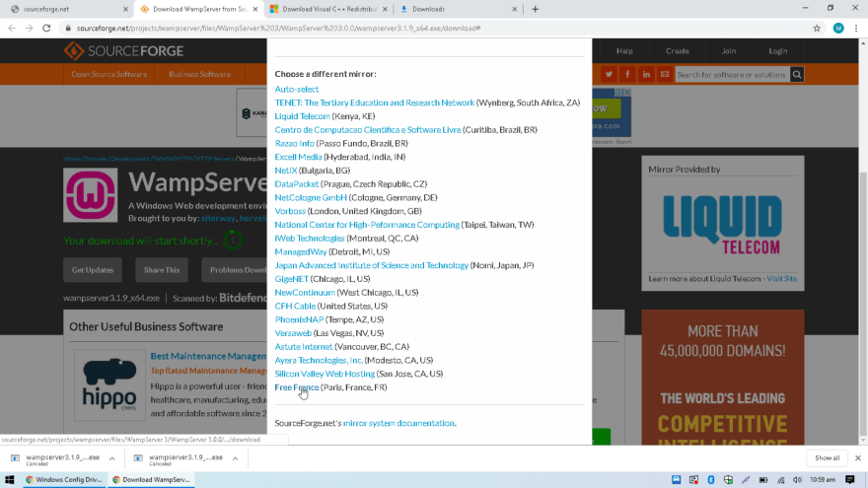Expand second wampserver download item chevron

tap(236, 458)
